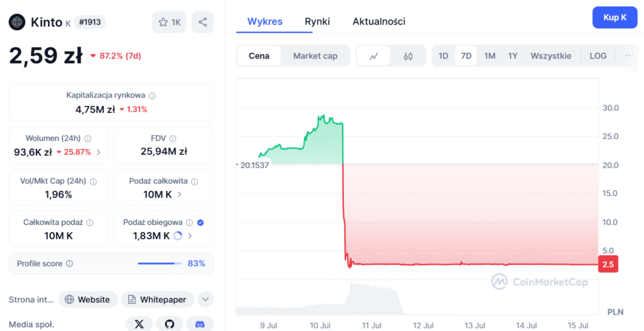This screenshot has width=644, height=331.
Task: Switch to the Rynki tab
Action: [318, 21]
